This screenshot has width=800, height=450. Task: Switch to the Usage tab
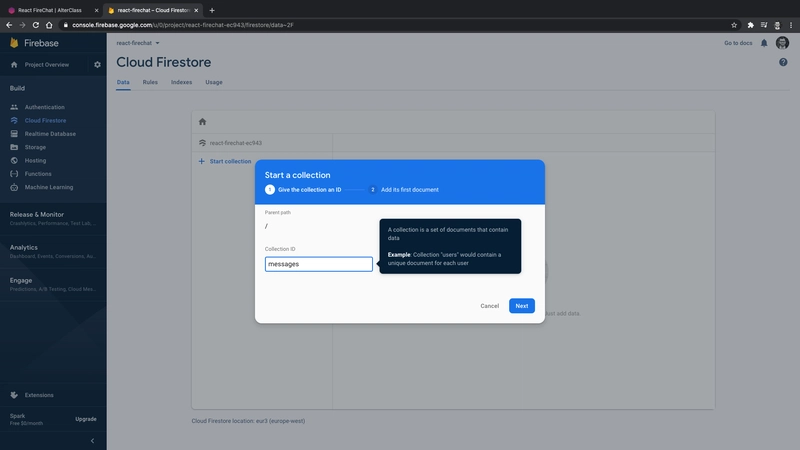click(x=214, y=82)
